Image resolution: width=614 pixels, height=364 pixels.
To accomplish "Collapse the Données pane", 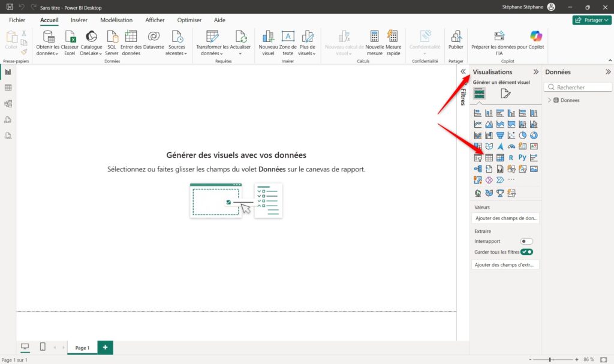I will [x=608, y=72].
